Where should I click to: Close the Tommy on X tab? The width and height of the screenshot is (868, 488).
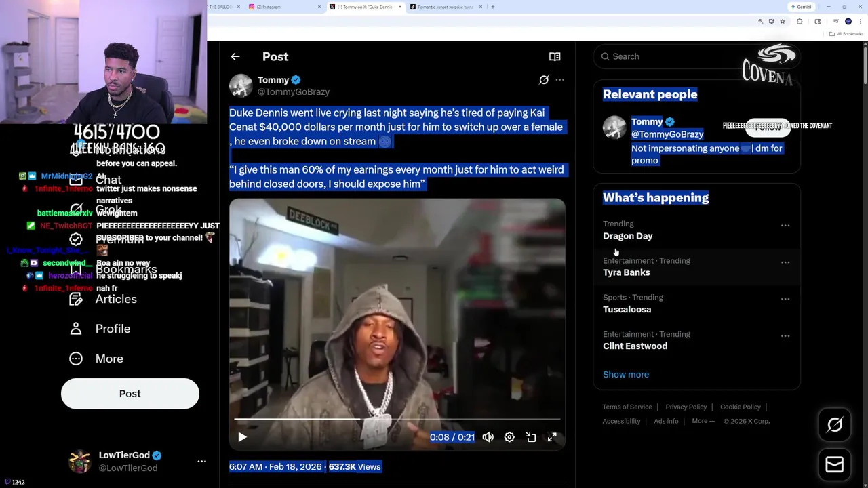(399, 7)
